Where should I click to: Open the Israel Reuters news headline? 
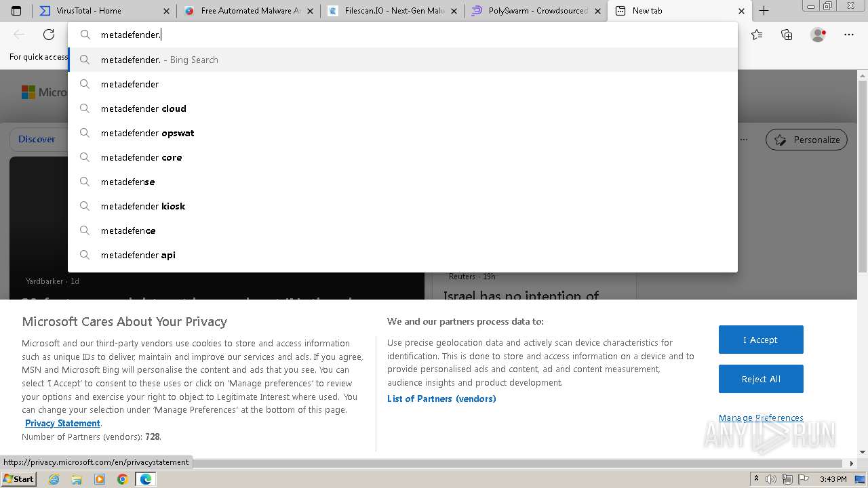pyautogui.click(x=521, y=295)
